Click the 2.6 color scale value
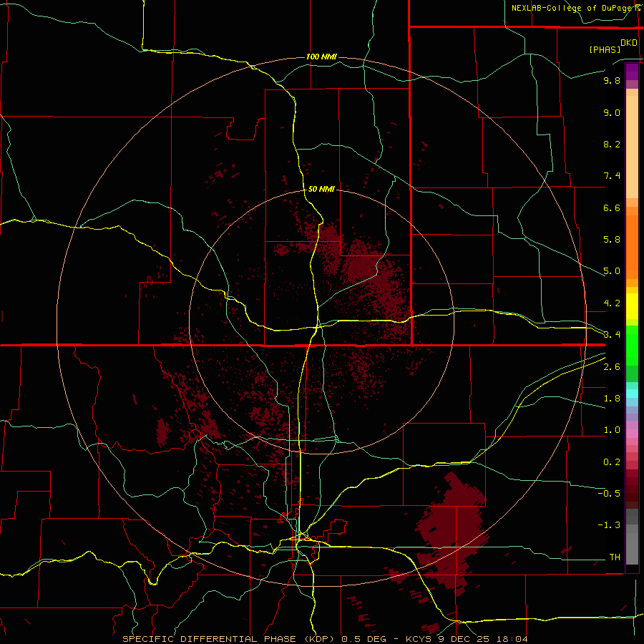 pyautogui.click(x=612, y=367)
